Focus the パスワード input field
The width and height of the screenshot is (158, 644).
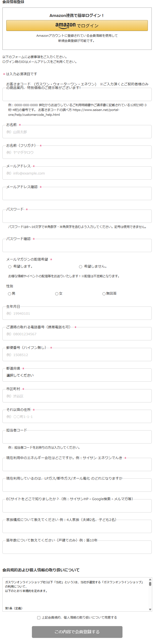tap(77, 217)
